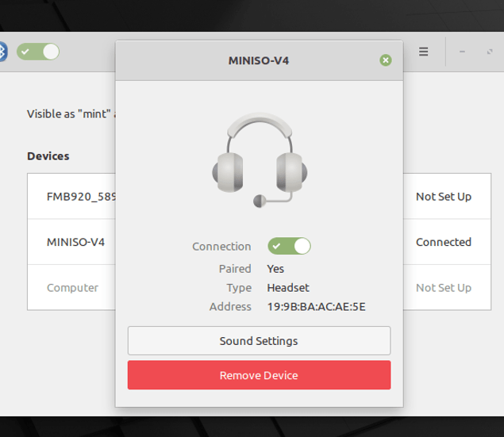This screenshot has width=504, height=437.
Task: Toggle the MINISO-V4 Connection switch
Action: tap(289, 247)
